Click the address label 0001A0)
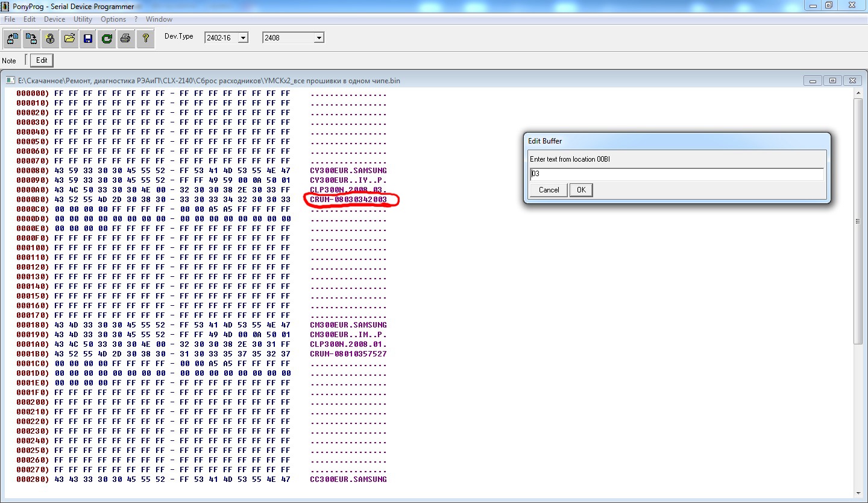 click(32, 344)
